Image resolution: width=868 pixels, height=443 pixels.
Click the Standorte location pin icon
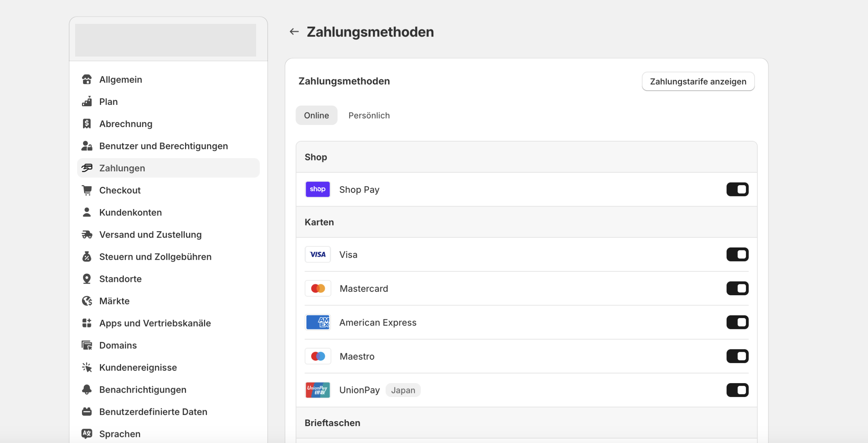(x=87, y=279)
